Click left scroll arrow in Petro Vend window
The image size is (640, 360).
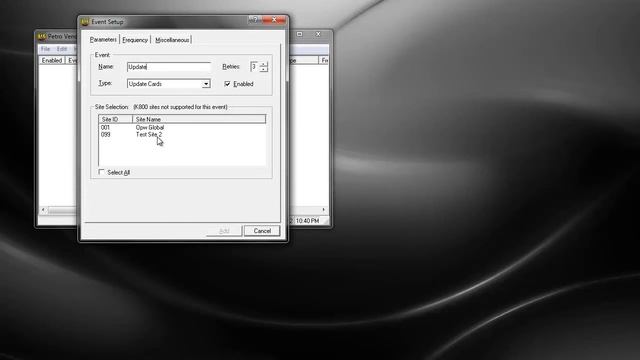pos(43,210)
